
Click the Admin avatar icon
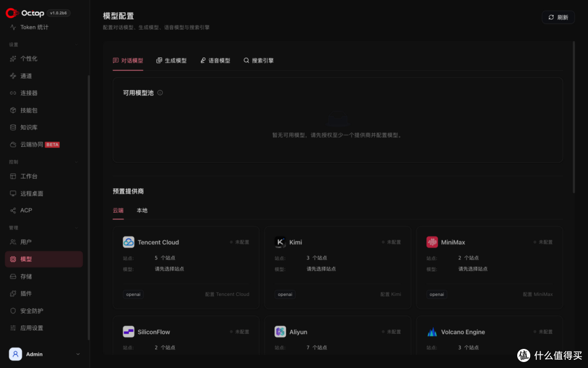(15, 354)
